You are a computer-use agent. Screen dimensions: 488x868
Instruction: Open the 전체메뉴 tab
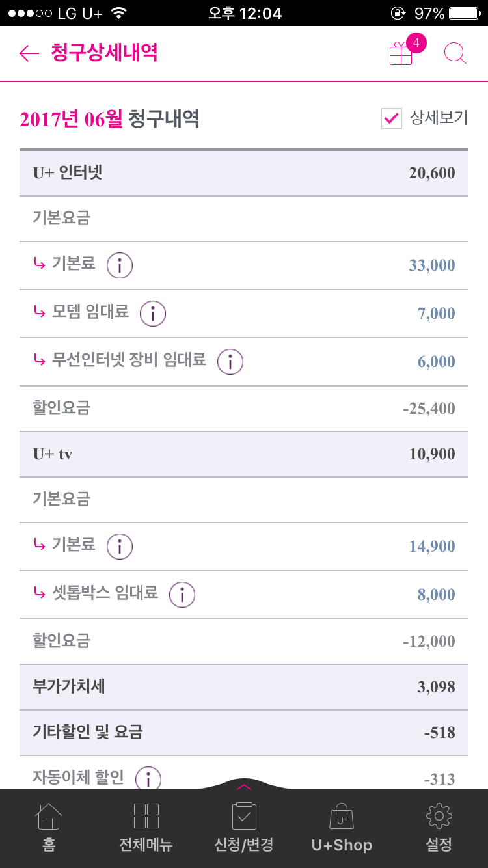(146, 827)
